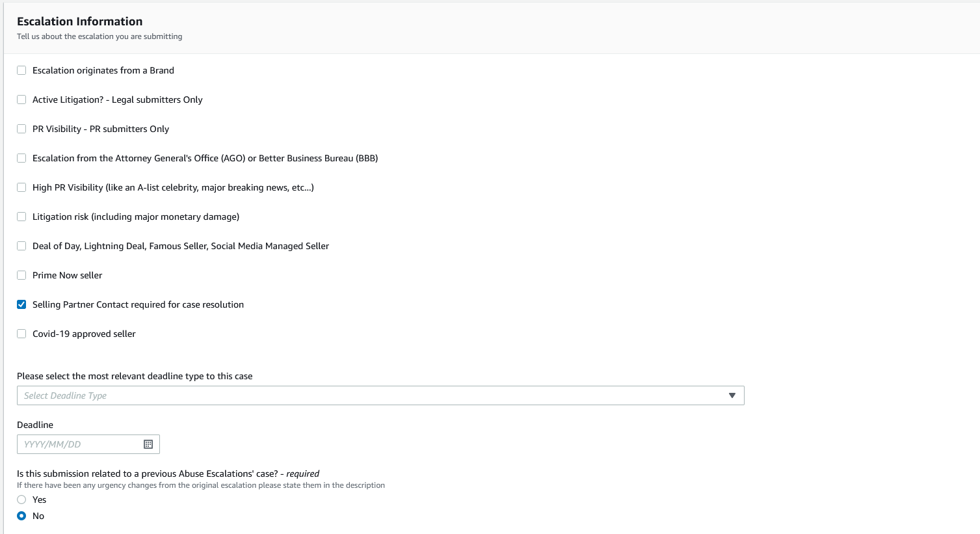Image resolution: width=980 pixels, height=534 pixels.
Task: Enable Active Litigation checkbox for Legal submitters
Action: click(x=21, y=100)
